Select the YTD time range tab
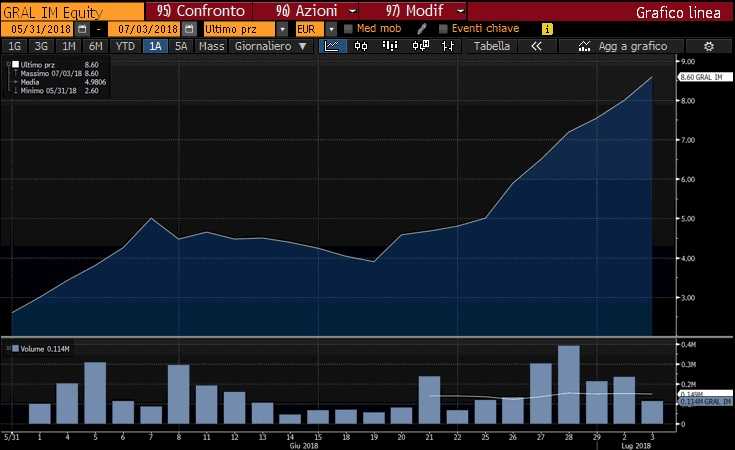 [x=125, y=46]
